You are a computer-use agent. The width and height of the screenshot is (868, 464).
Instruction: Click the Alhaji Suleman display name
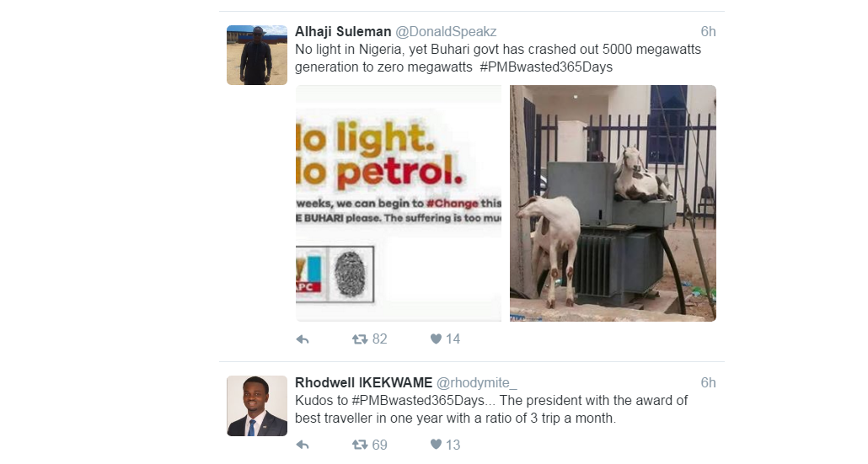click(x=343, y=31)
